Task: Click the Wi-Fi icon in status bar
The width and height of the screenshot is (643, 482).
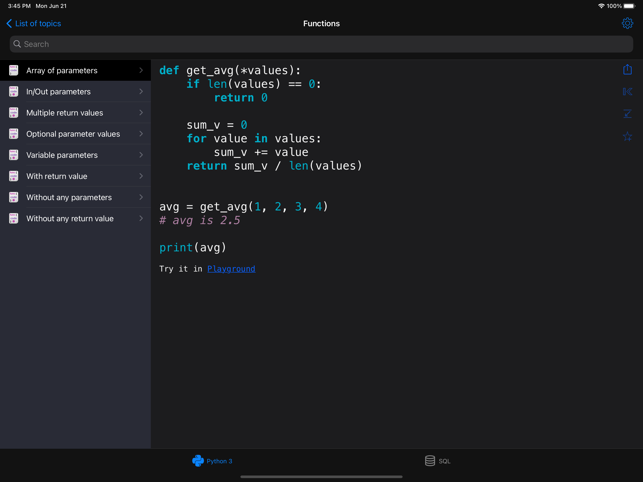Action: (601, 6)
